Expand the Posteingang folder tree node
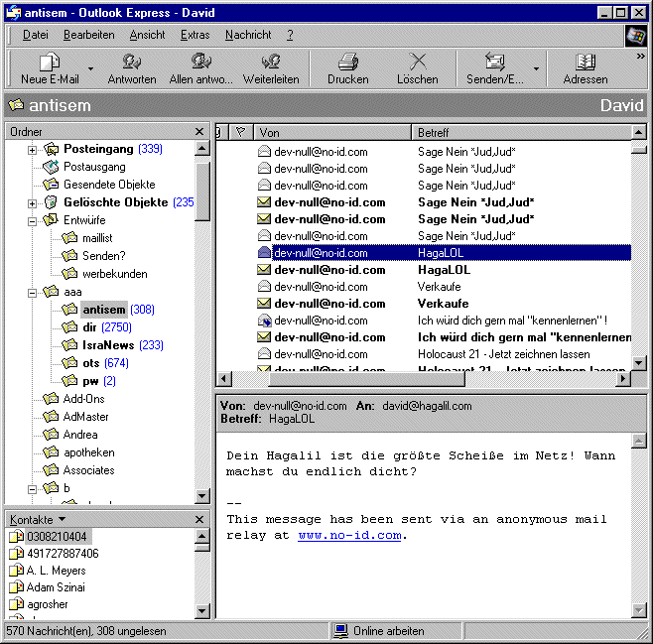 point(32,150)
